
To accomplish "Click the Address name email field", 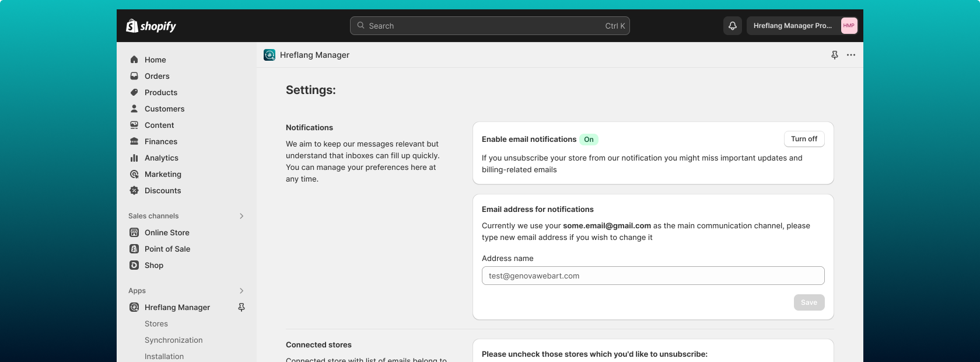I will (x=653, y=276).
